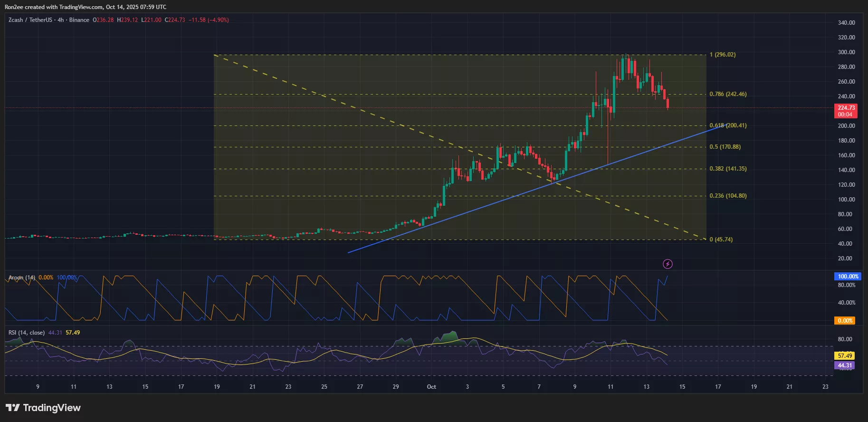Click the yellow 57.49 RSI axis label
Viewport: 868px width, 422px height.
coord(845,355)
